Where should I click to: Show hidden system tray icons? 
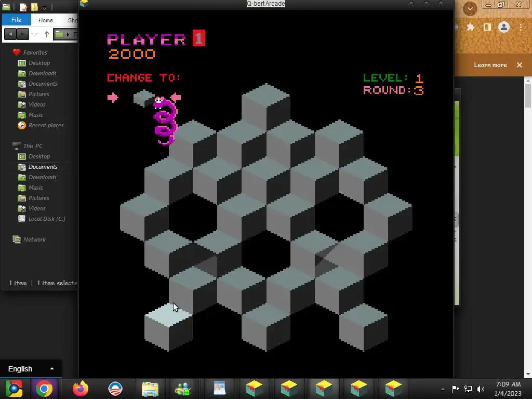tap(443, 389)
